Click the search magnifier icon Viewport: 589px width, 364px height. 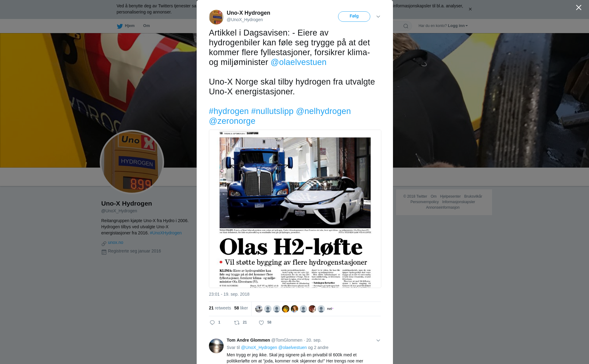click(x=406, y=26)
